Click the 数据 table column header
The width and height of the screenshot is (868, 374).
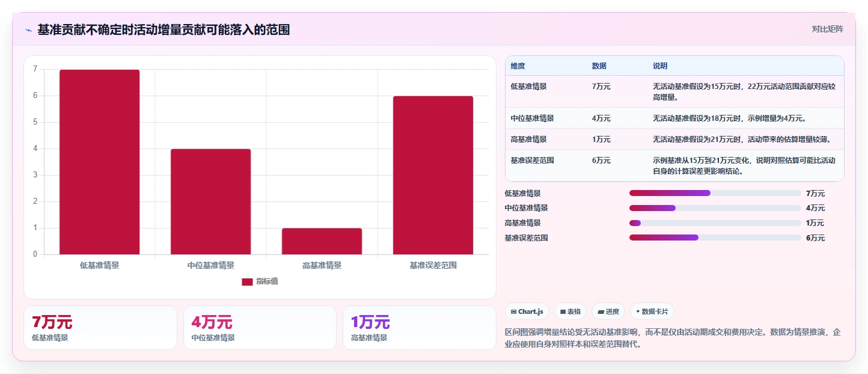pyautogui.click(x=599, y=66)
